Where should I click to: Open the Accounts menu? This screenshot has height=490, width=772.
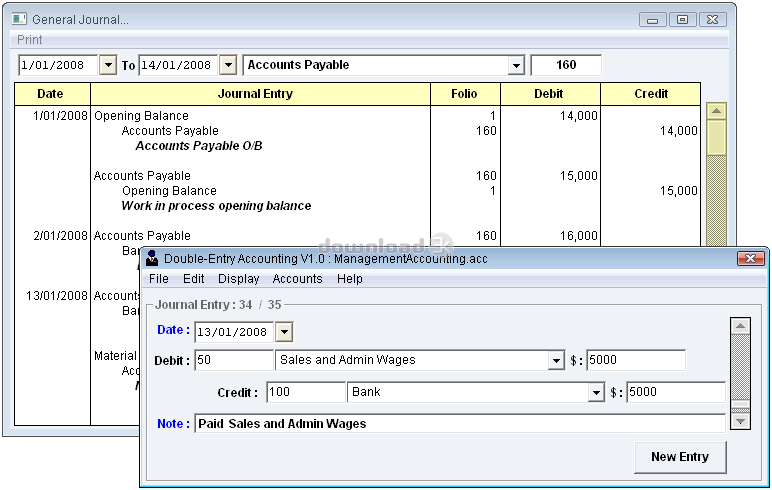[x=297, y=279]
